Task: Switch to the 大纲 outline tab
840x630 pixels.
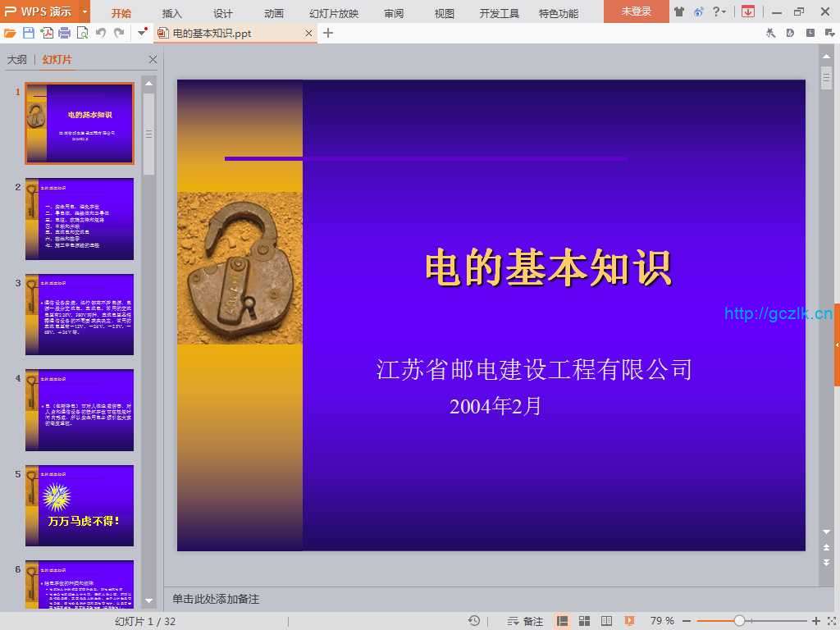Action: [x=16, y=60]
